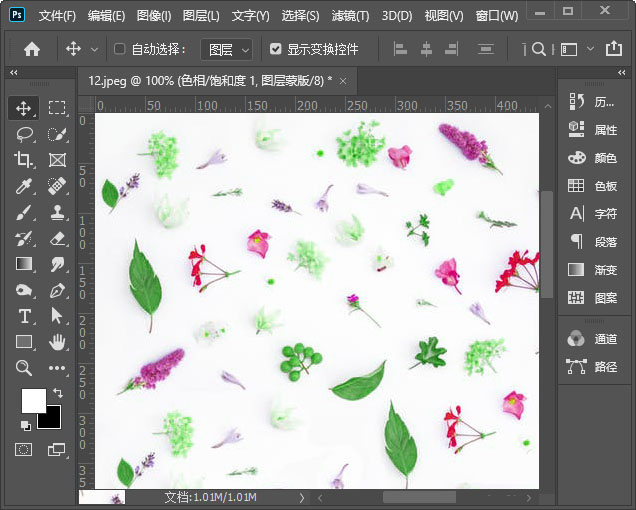Close the 12.jpeg document tab
Screen dimensions: 636x510
click(343, 81)
